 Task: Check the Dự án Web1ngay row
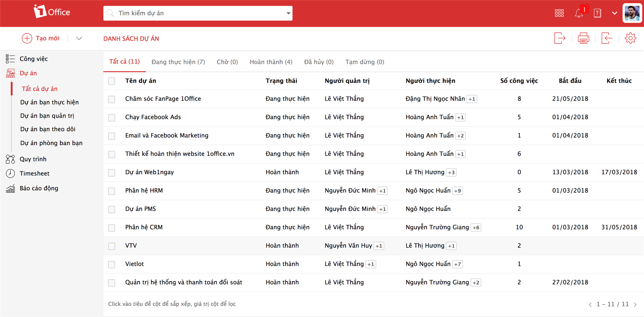(112, 173)
